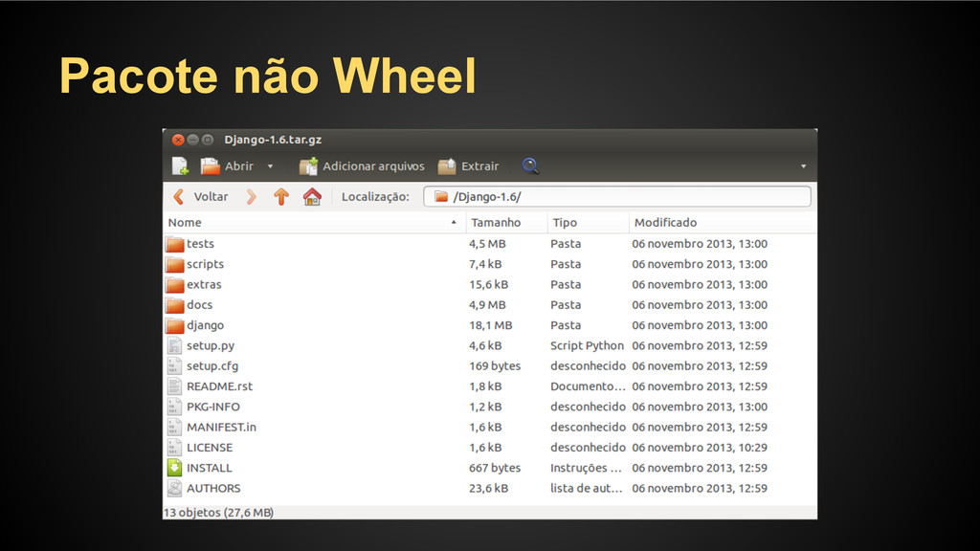The image size is (980, 551).
Task: Click the 4,9 MB size value
Action: point(487,305)
